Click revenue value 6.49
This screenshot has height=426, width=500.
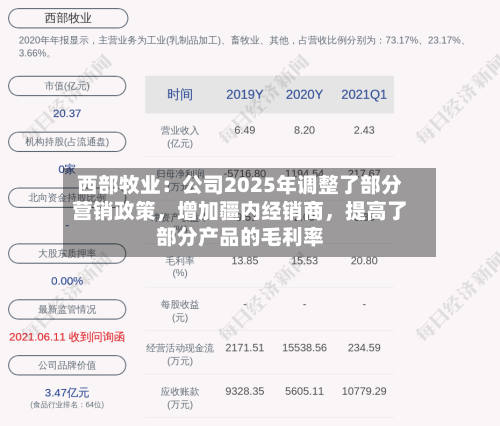[x=245, y=130]
